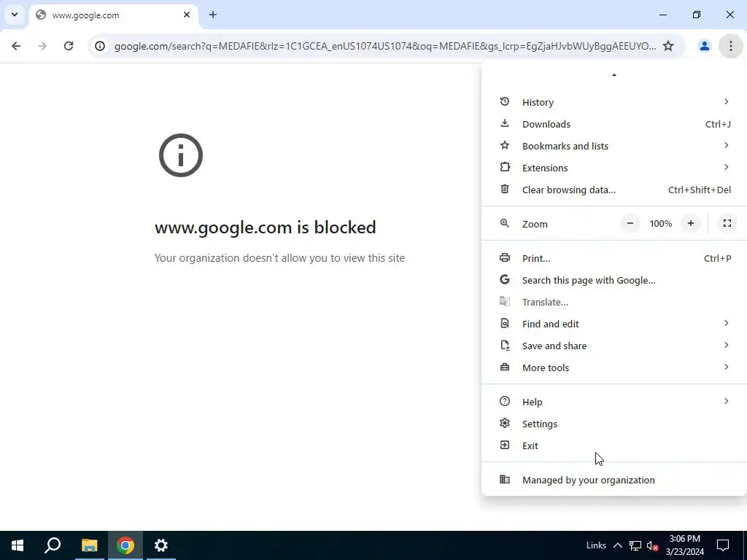Click the 100% zoom level value

tap(661, 223)
